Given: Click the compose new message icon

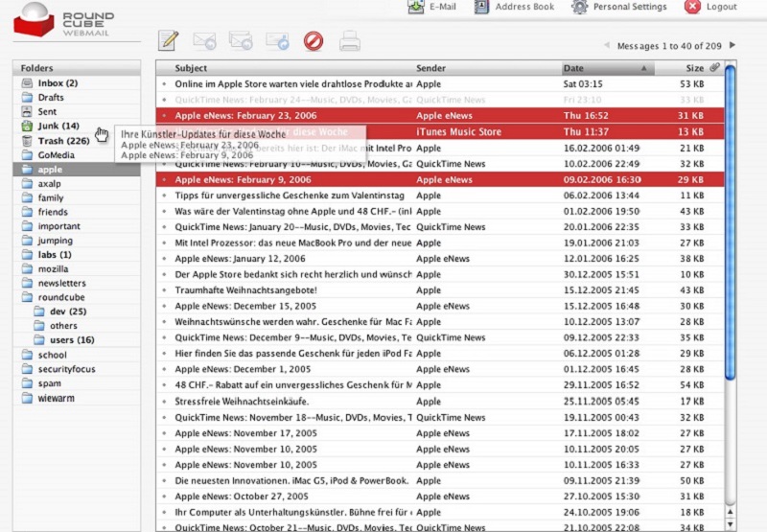Looking at the screenshot, I should [169, 40].
